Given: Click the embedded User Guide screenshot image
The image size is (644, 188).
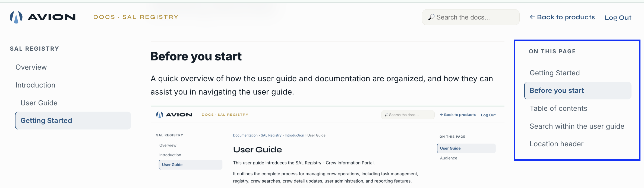Looking at the screenshot, I should 327,147.
